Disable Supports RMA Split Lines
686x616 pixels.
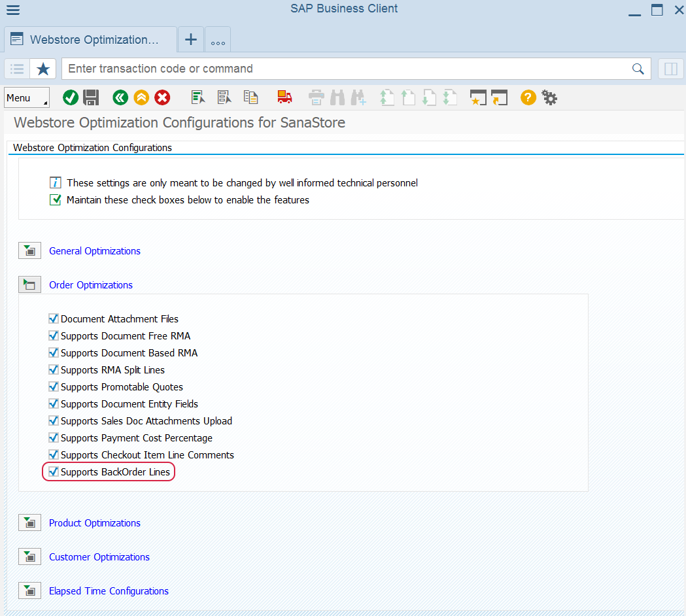click(x=54, y=369)
